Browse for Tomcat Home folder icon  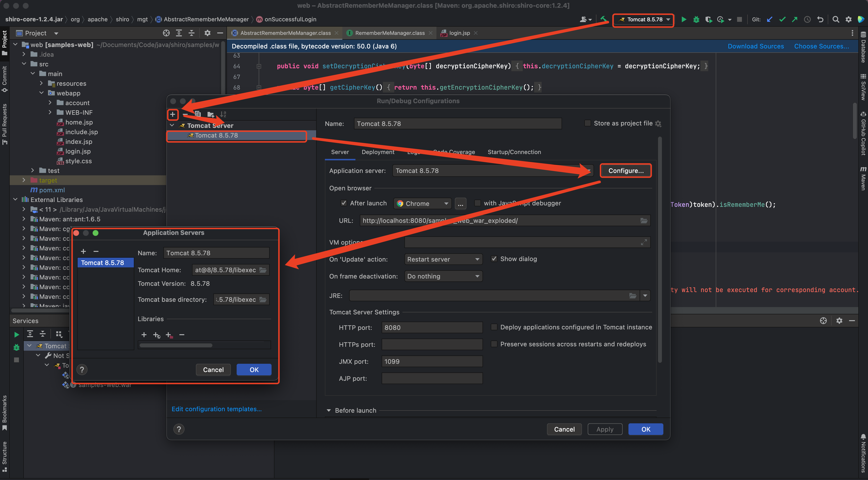(263, 270)
